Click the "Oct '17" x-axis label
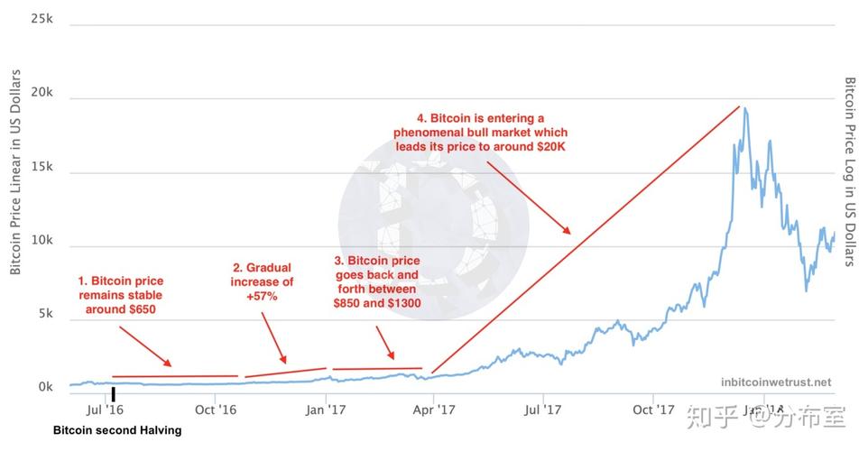The image size is (868, 451). tap(655, 410)
